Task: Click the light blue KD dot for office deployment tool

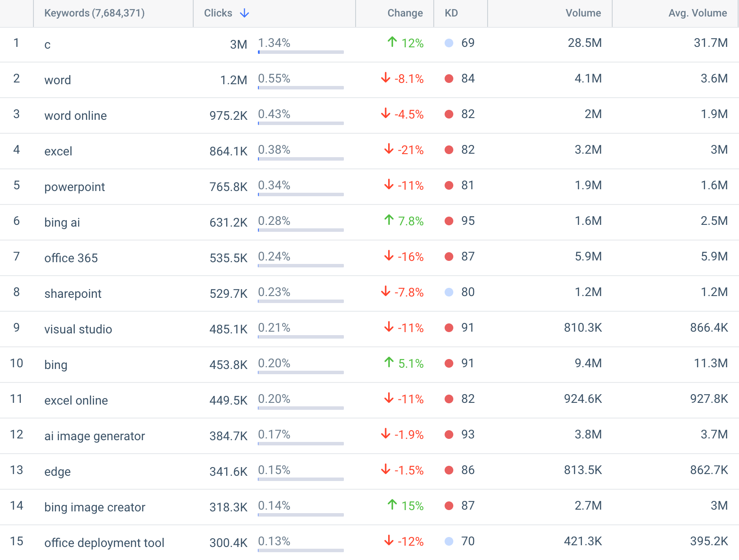Action: (449, 541)
